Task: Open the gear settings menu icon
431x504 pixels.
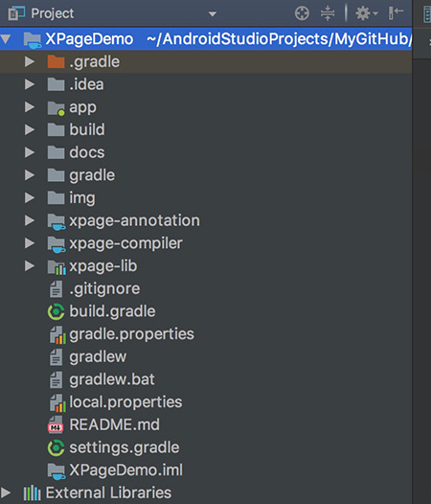Action: coord(366,13)
